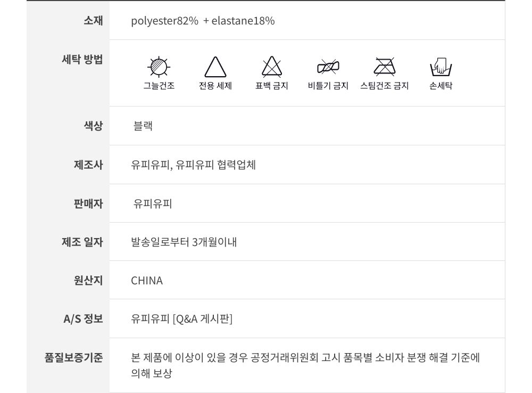Click the polyester82% + elastane18% material text
Screen dimensions: 532x393
pos(203,21)
